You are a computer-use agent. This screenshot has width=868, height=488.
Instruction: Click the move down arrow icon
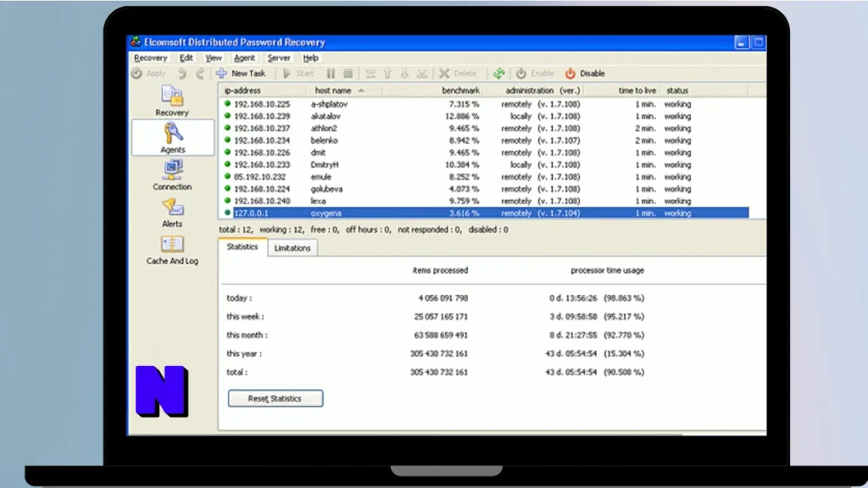[404, 73]
